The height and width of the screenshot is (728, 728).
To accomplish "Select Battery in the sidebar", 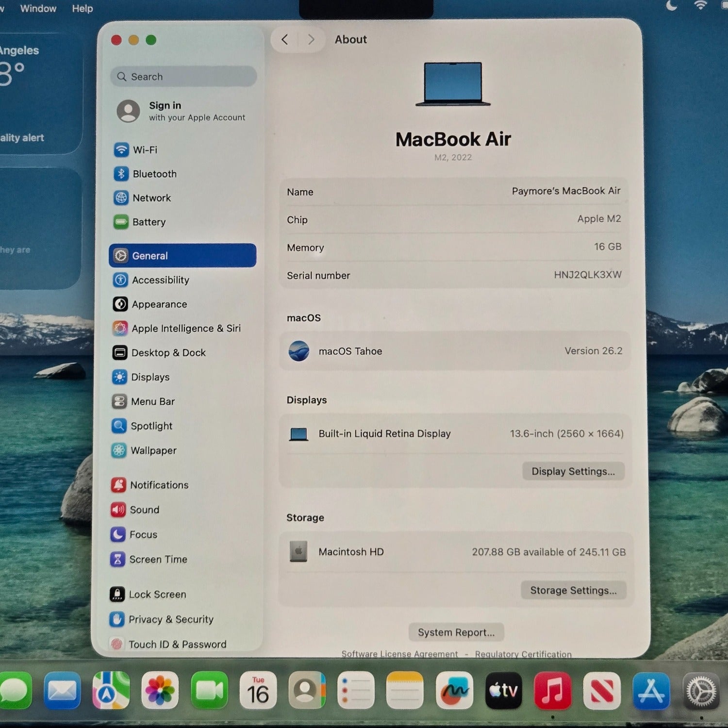I will [x=149, y=222].
